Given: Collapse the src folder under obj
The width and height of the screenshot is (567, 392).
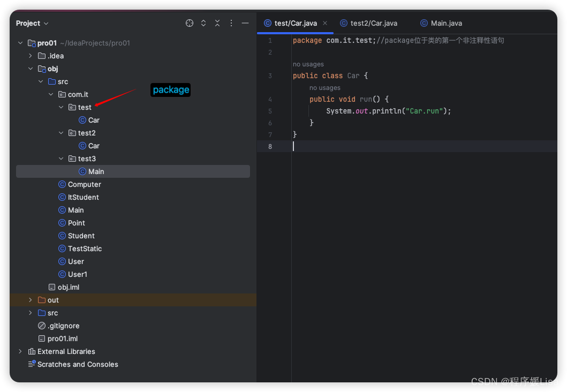Looking at the screenshot, I should pyautogui.click(x=41, y=82).
